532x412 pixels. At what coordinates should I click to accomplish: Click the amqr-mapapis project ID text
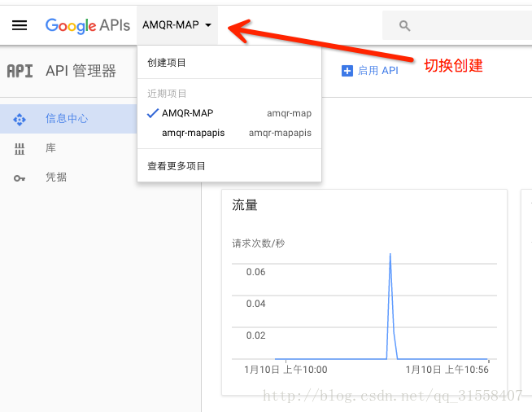(280, 133)
